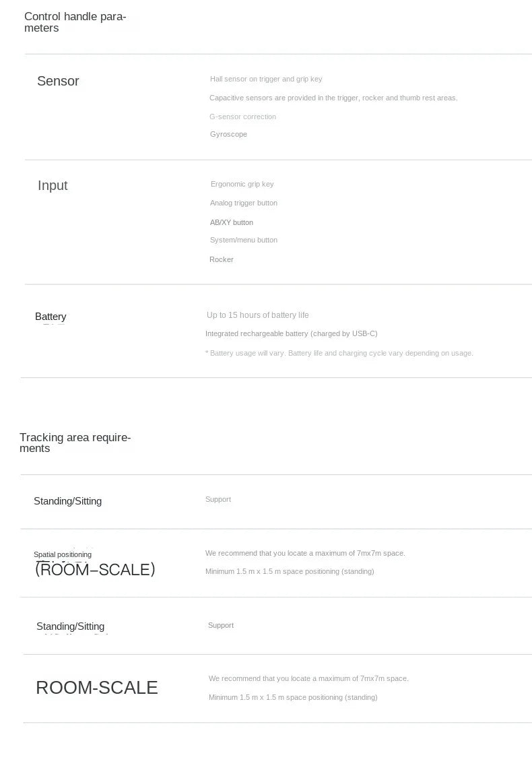Click the G-sensor correction entry

(x=242, y=117)
